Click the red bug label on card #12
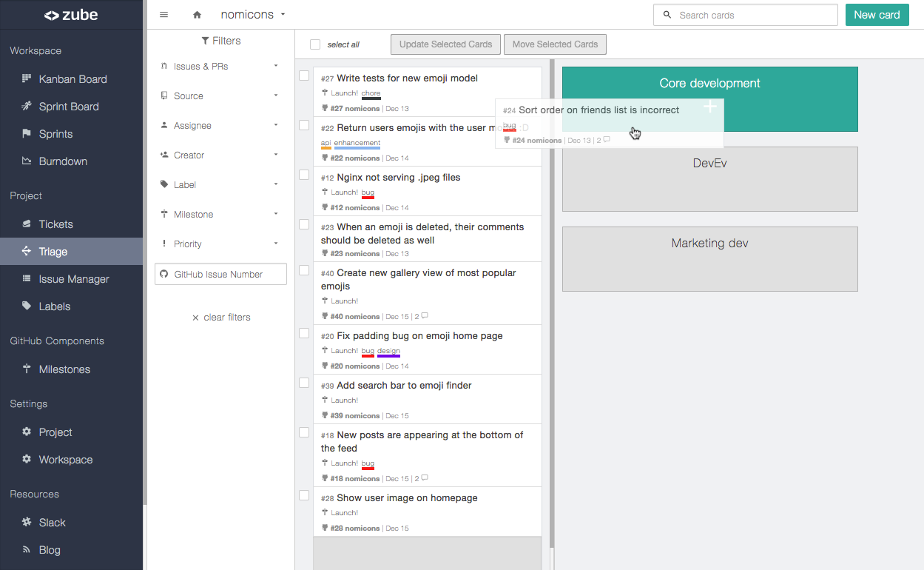The height and width of the screenshot is (570, 924). [368, 192]
